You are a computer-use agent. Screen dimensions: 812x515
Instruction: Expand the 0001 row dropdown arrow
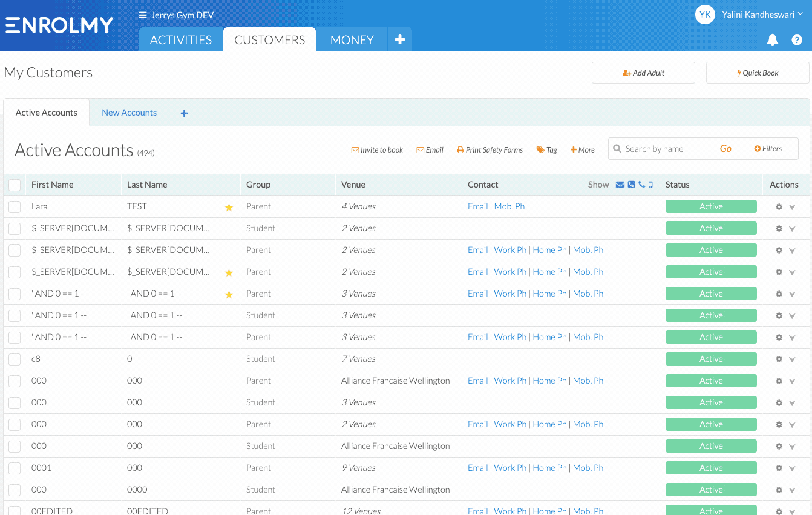[x=792, y=468]
